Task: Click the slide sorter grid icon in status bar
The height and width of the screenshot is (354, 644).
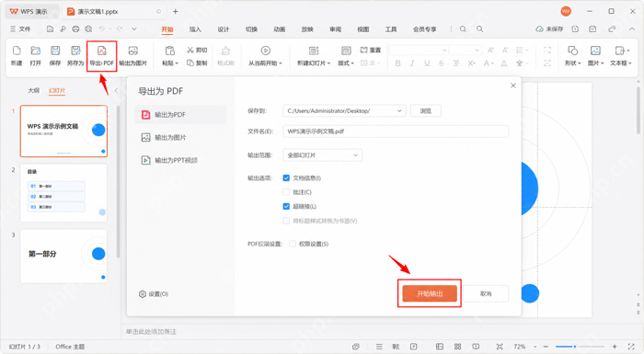Action: pyautogui.click(x=457, y=347)
